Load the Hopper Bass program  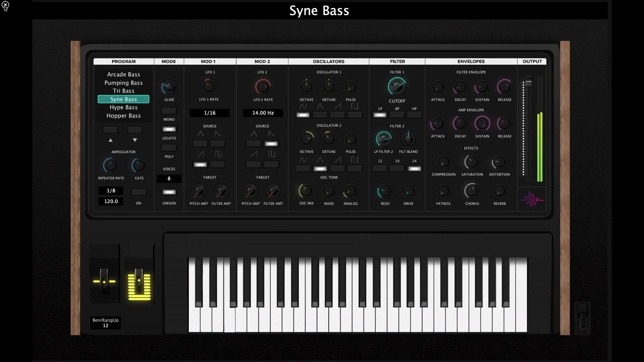point(124,116)
